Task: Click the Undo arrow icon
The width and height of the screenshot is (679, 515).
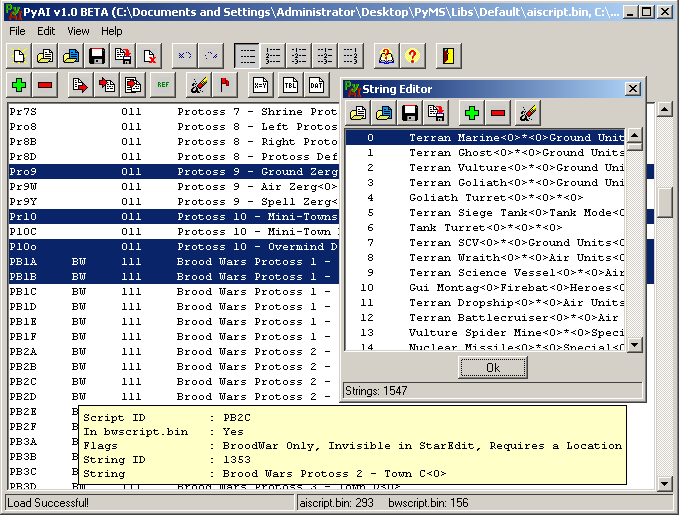Action: pos(185,56)
